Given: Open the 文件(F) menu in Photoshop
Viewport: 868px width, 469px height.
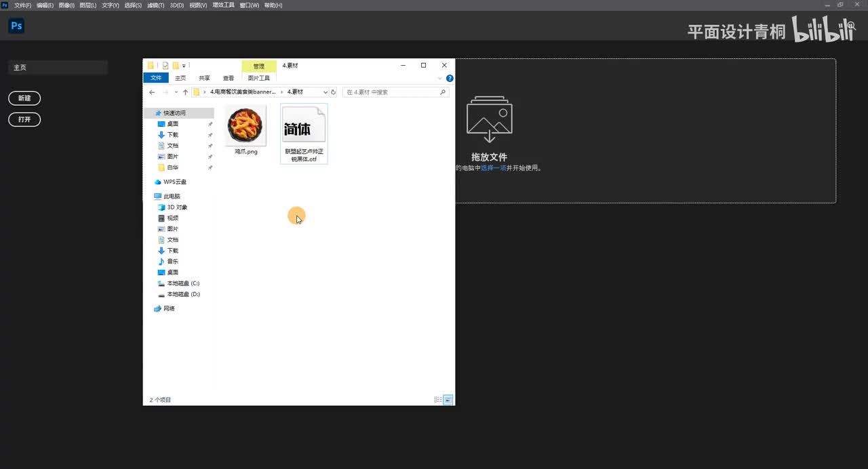Looking at the screenshot, I should pos(22,5).
